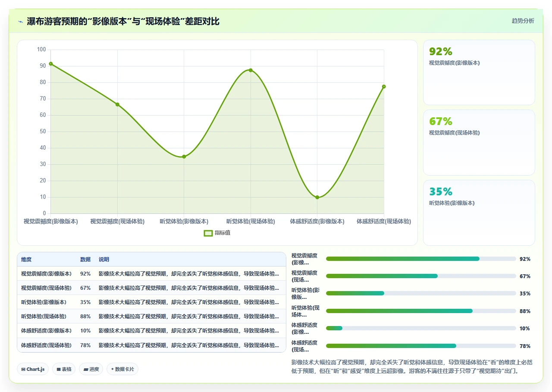Click the chart data point at 体感舒适度(影像版本)
Viewport: 552px width, 392px height.
click(317, 198)
